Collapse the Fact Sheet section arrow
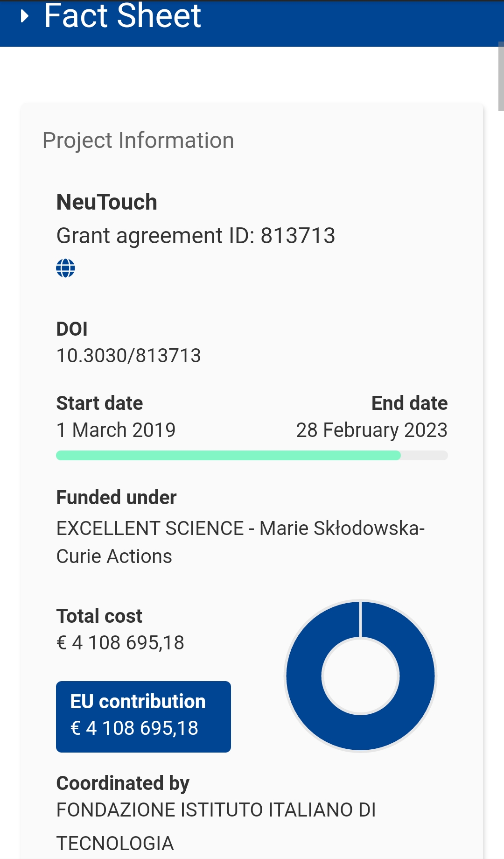Screen dimensions: 504x859 pos(25,17)
